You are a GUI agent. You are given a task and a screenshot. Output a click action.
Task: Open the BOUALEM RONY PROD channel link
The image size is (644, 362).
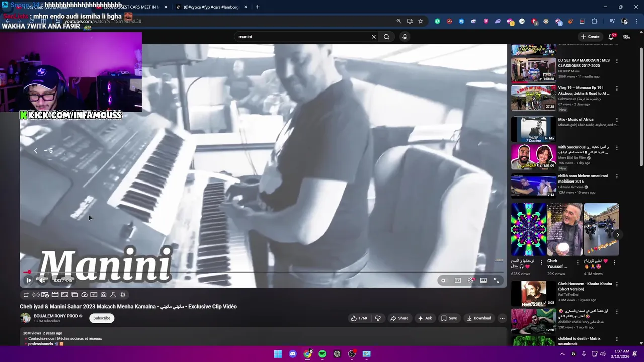(x=56, y=316)
